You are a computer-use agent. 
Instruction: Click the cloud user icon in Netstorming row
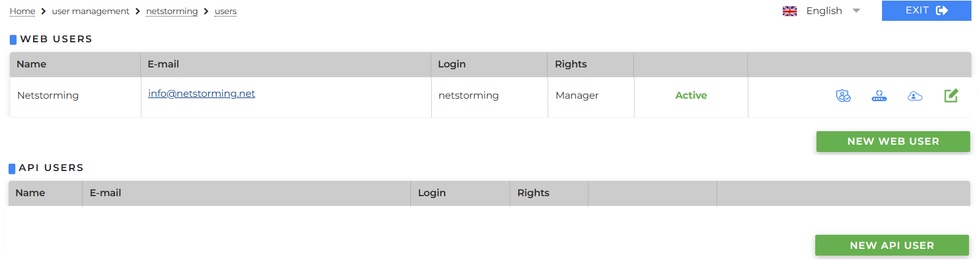pos(915,96)
